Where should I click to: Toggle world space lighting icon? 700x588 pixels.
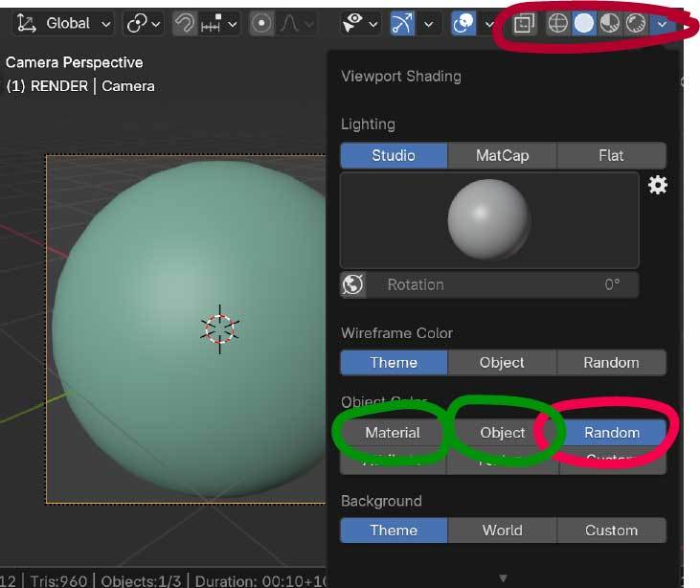[352, 284]
